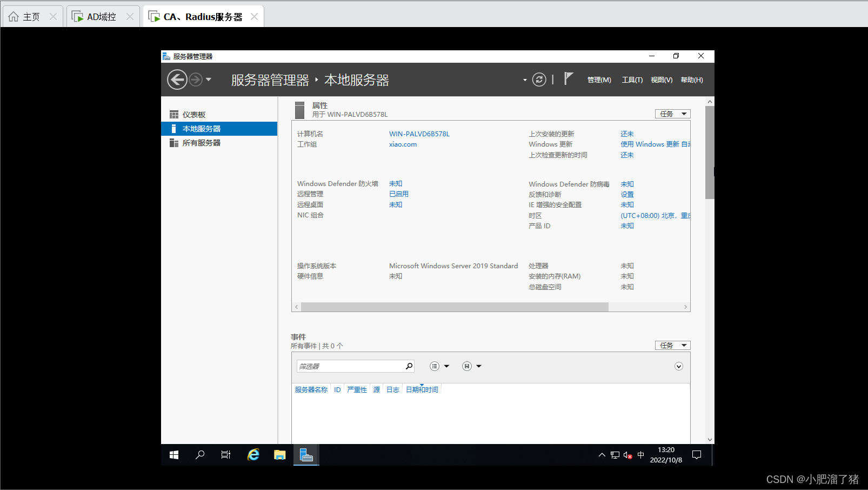Open the 属性 panel 任务 dropdown
Viewport: 868px width, 490px height.
point(673,114)
